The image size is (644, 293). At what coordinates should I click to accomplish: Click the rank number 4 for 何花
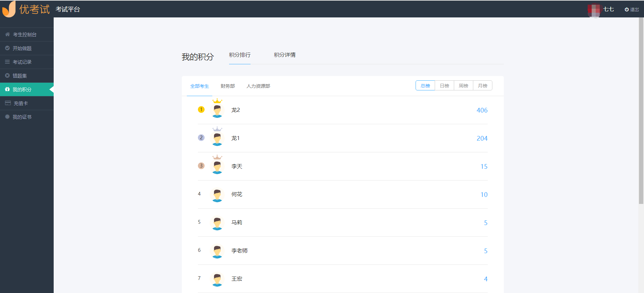199,194
